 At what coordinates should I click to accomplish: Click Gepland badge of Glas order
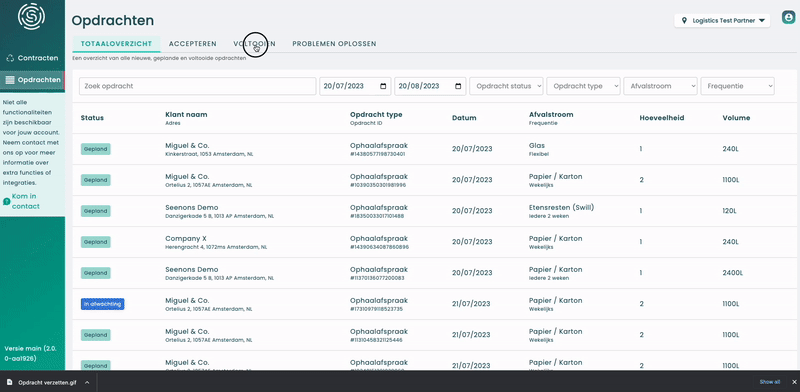95,149
